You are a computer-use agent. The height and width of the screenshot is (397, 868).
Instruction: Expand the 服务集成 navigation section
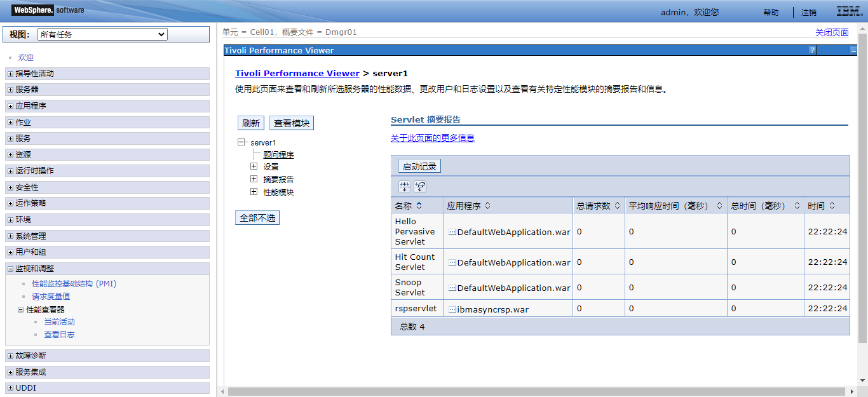click(10, 372)
